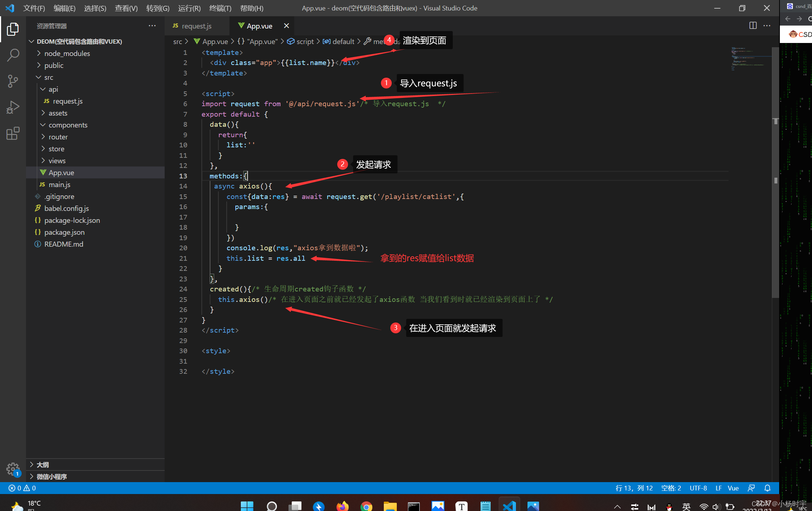The image size is (812, 511).
Task: Open the Manage settings gear
Action: pyautogui.click(x=13, y=469)
